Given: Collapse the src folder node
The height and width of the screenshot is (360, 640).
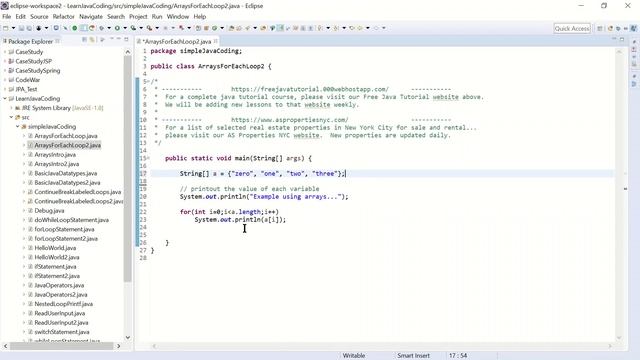Looking at the screenshot, I should click(x=11, y=117).
